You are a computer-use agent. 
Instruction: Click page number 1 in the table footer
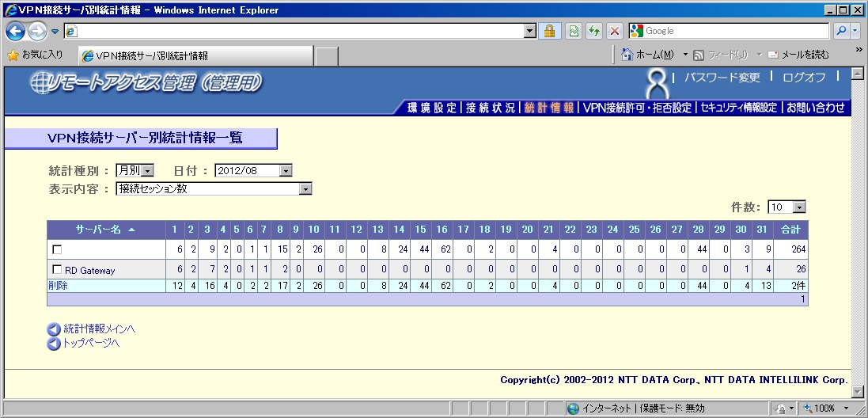[802, 299]
